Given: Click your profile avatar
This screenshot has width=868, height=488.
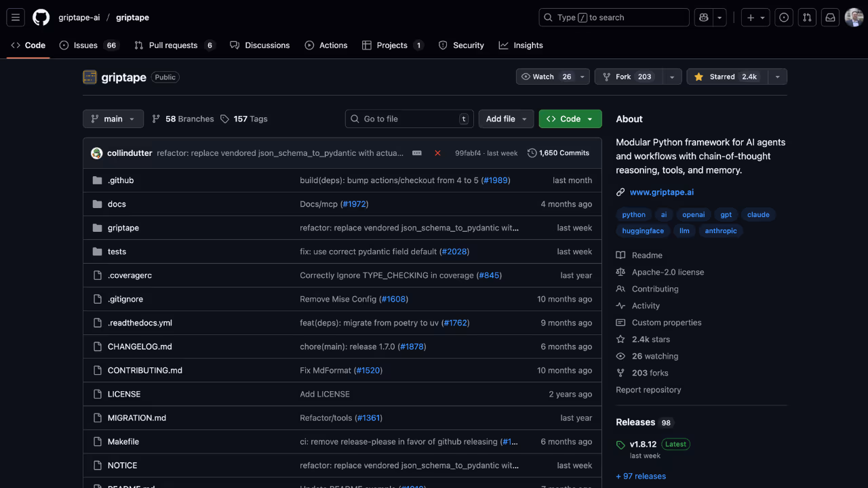Looking at the screenshot, I should 853,17.
